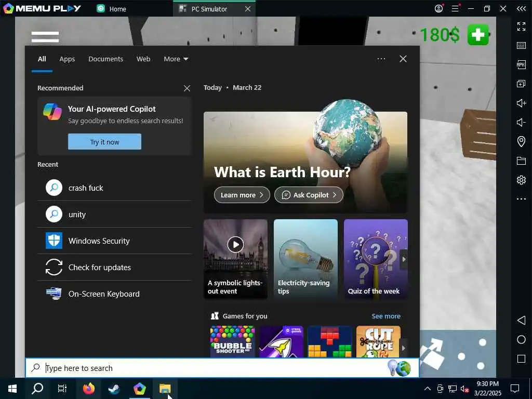Open MEmu Play taskbar icon
Viewport: 532px width, 399px height.
click(139, 389)
